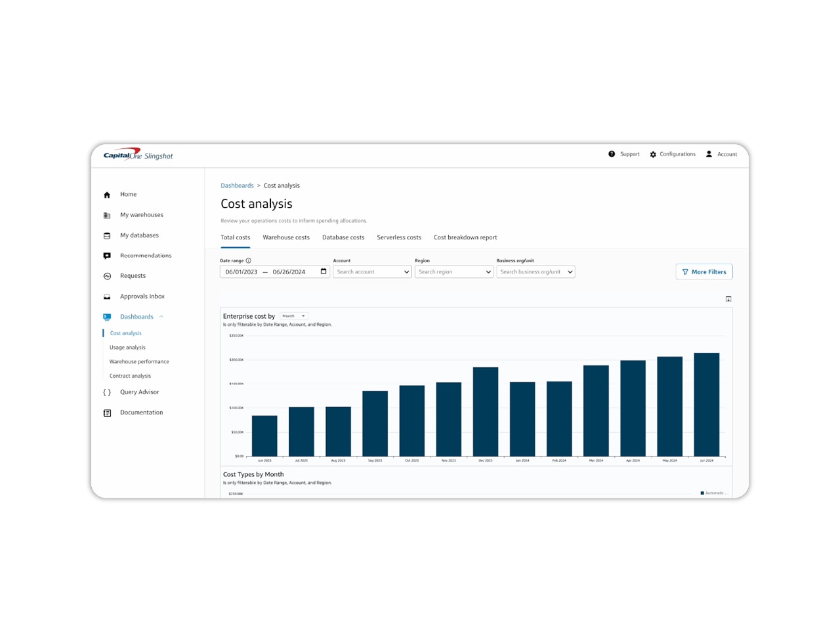Click the chart export/download icon above Enterprise cost
The height and width of the screenshot is (642, 840).
click(728, 298)
